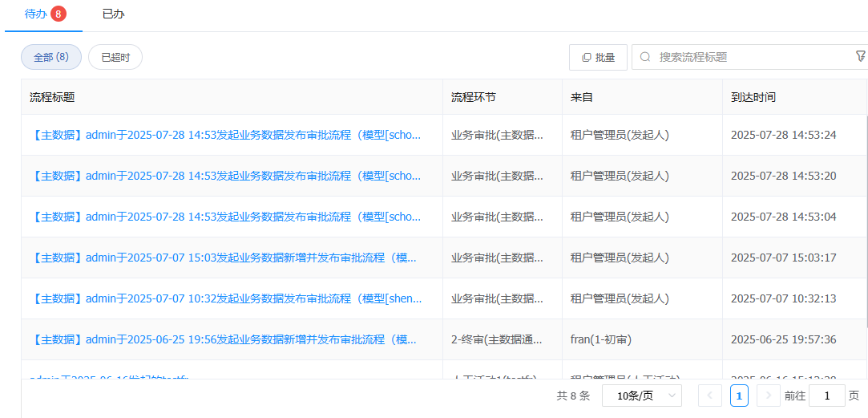Click the red badge 8 on 待办

pos(58,14)
